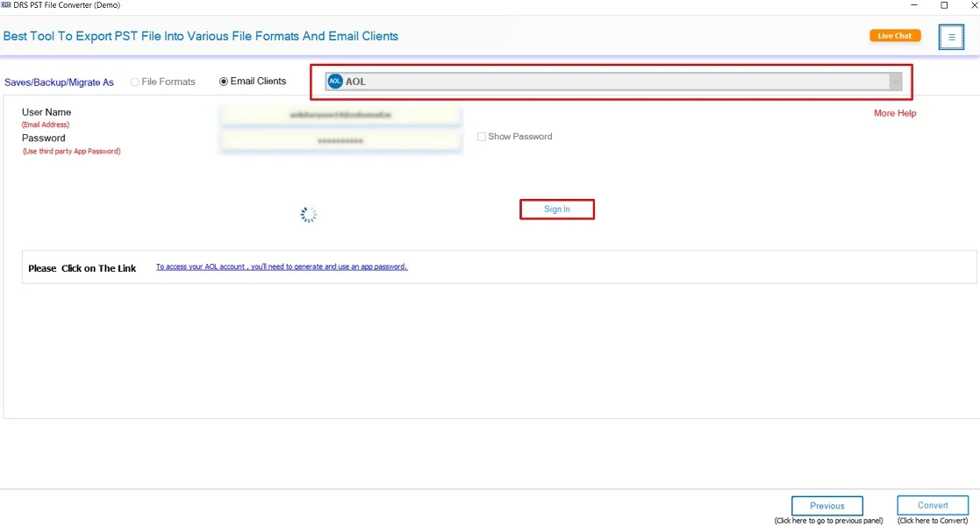Viewport: 980px width, 526px height.
Task: Click the 'Saves/Backup/Migrate As' label
Action: tap(60, 82)
